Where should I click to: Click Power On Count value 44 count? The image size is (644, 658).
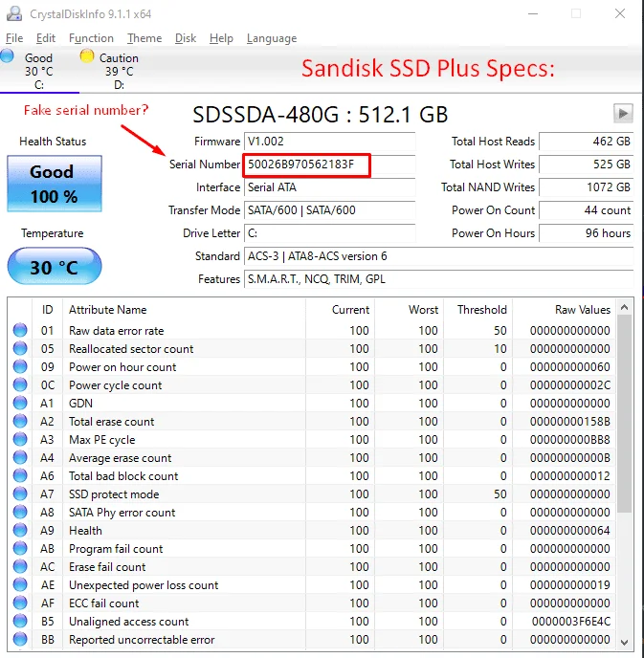pyautogui.click(x=586, y=209)
